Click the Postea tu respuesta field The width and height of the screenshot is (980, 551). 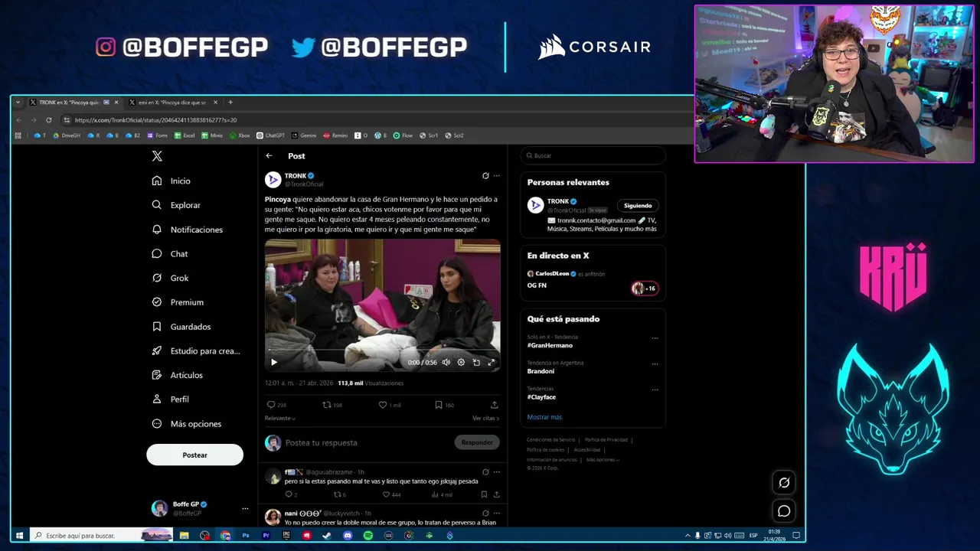367,443
